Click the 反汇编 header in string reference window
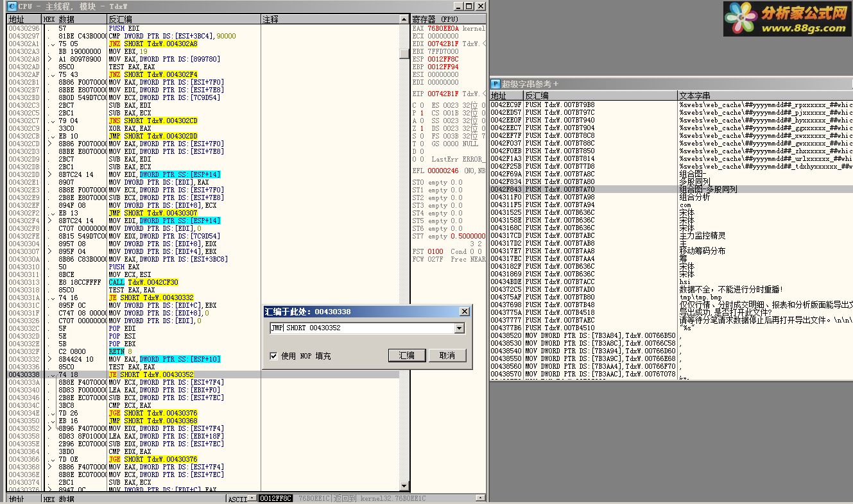This screenshot has width=853, height=504. click(600, 96)
